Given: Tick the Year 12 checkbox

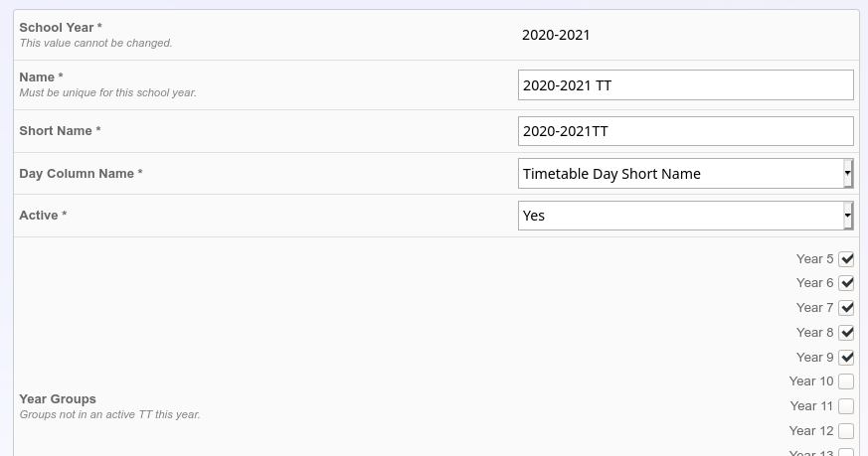Looking at the screenshot, I should [x=846, y=431].
